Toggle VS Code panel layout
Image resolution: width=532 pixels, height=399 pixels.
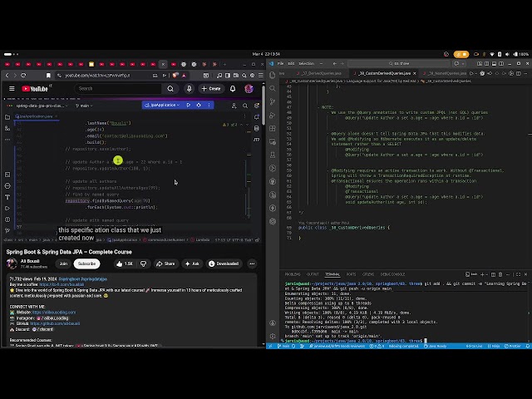(494, 63)
